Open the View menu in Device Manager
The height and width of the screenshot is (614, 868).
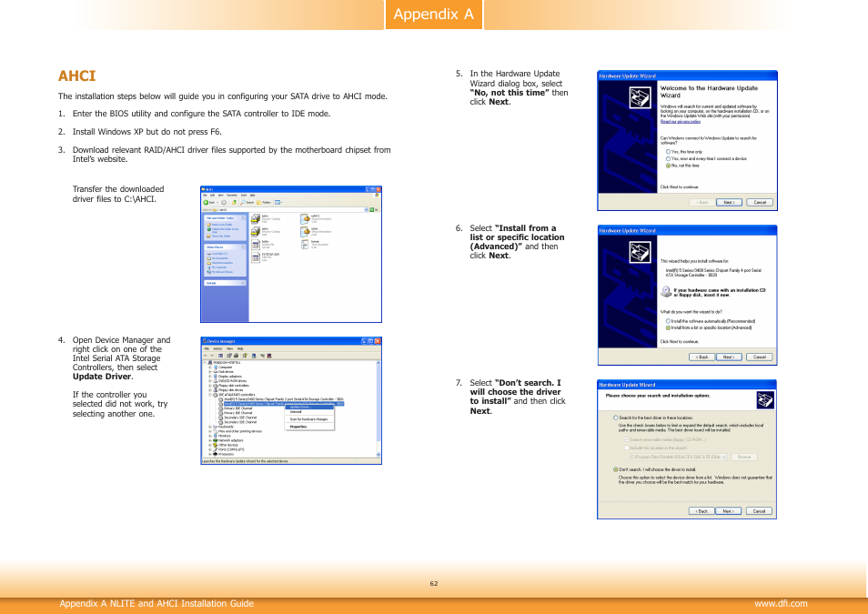pos(229,348)
